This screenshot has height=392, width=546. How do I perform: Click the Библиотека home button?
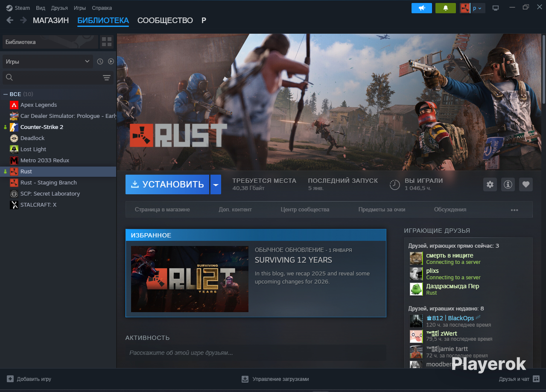coord(50,42)
